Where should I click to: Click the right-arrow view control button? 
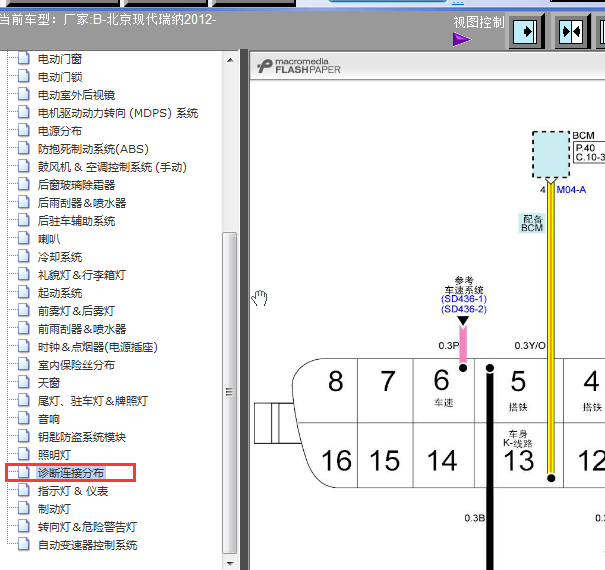526,31
